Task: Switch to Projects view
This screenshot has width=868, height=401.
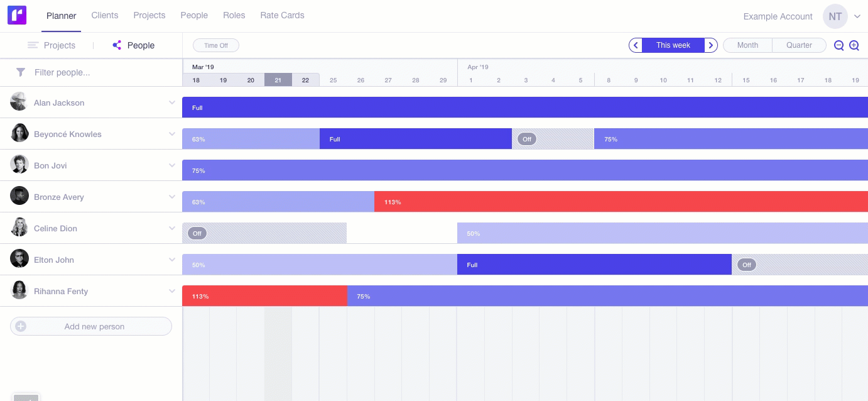Action: (52, 45)
